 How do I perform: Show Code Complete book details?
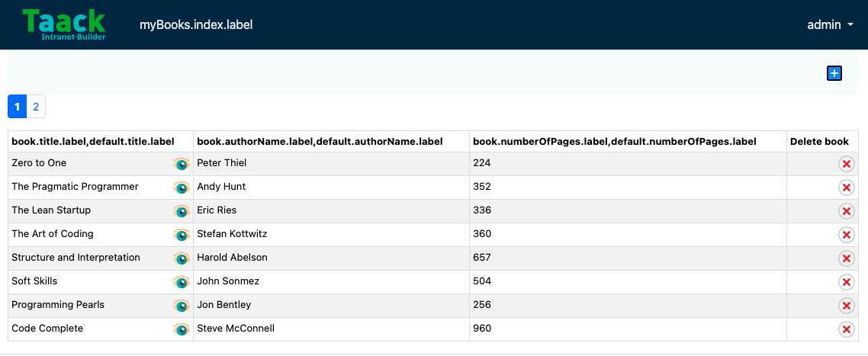[x=182, y=329]
